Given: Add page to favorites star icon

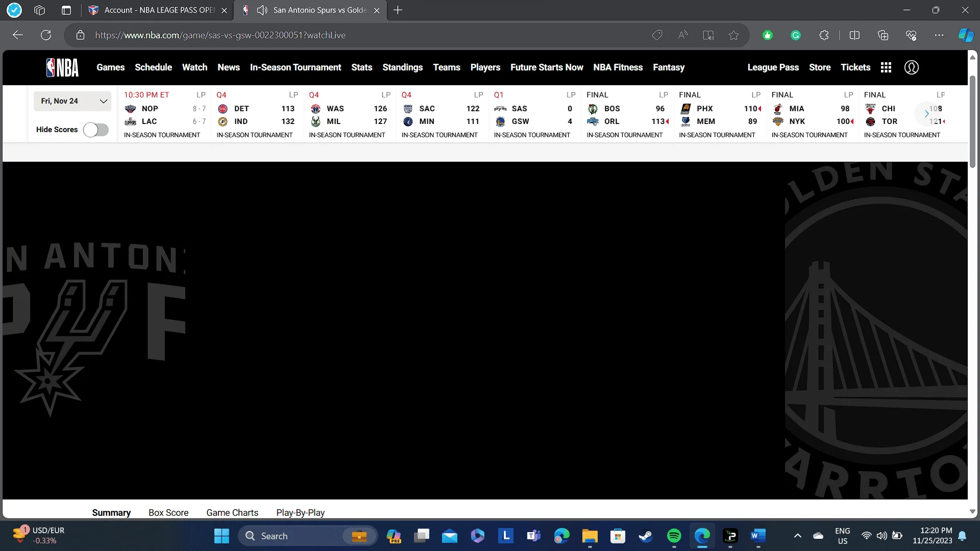Looking at the screenshot, I should (x=733, y=35).
